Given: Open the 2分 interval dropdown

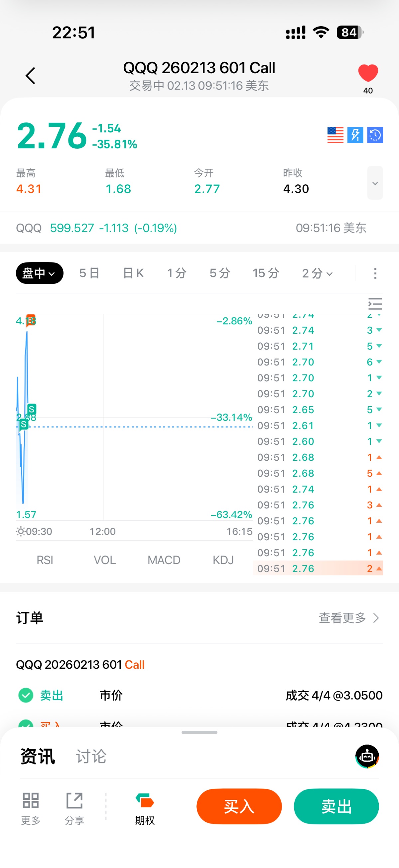Looking at the screenshot, I should click(x=317, y=273).
